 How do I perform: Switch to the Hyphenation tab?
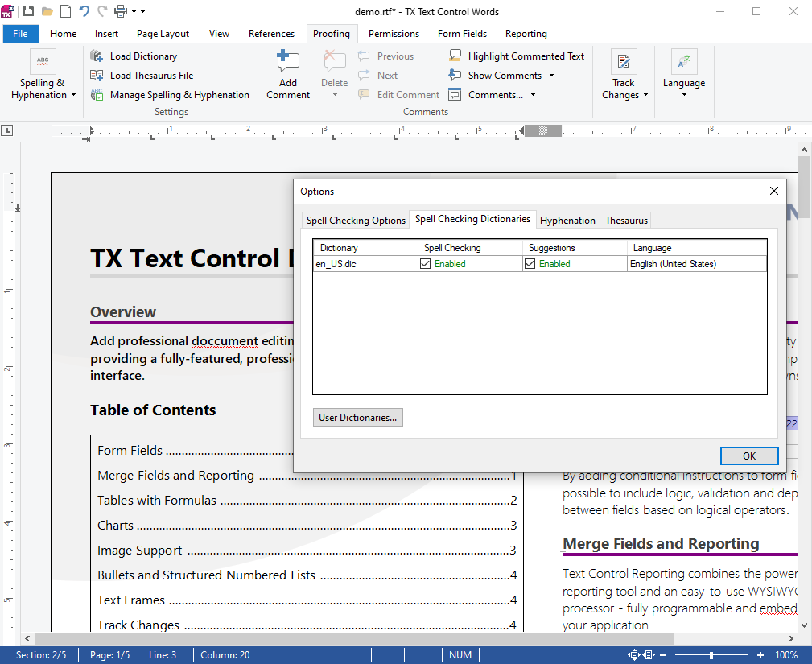tap(568, 219)
